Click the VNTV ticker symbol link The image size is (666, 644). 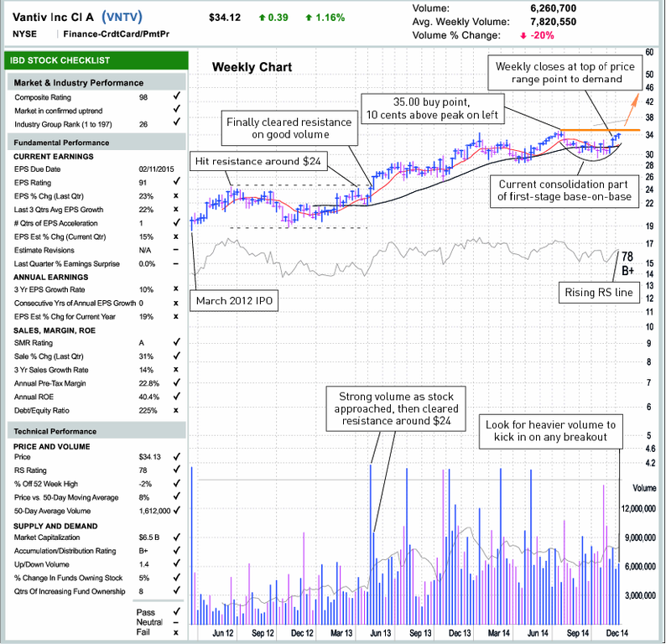[x=122, y=17]
